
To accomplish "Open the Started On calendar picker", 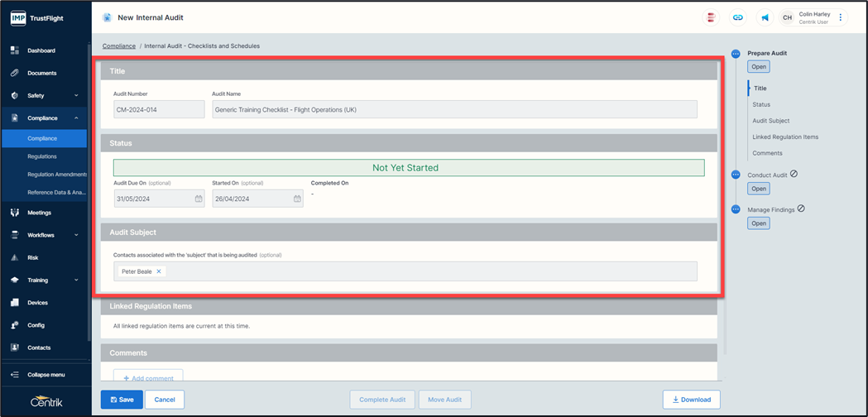I will tap(297, 199).
